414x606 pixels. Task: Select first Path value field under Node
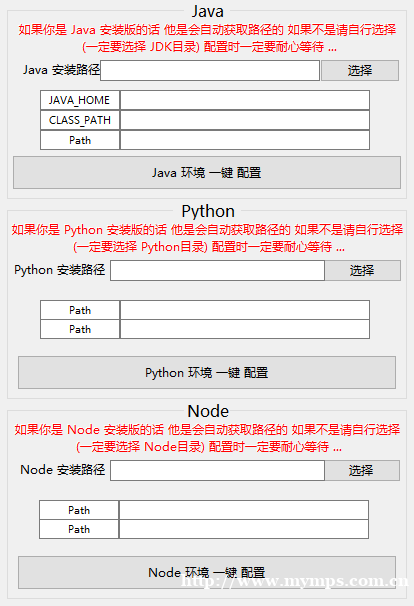coord(244,510)
